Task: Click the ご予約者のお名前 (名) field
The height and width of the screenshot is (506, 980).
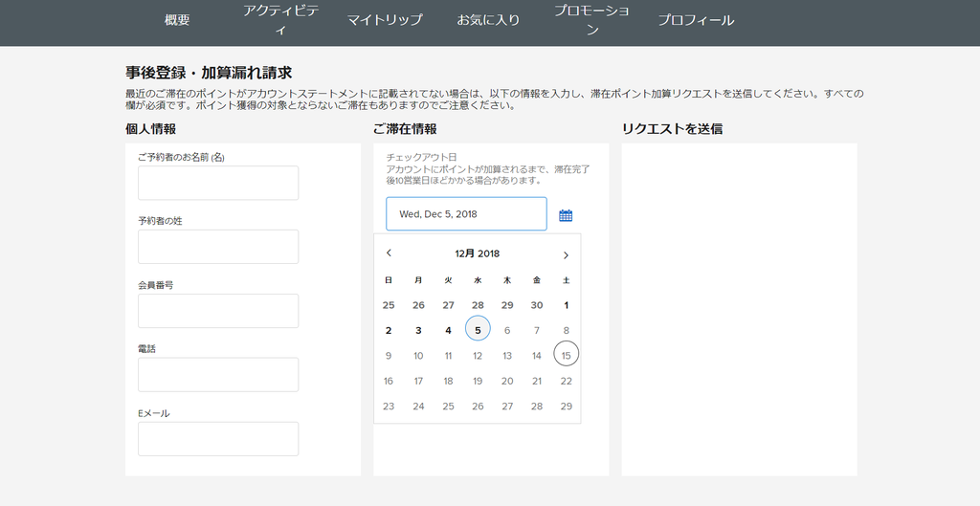Action: tap(218, 183)
